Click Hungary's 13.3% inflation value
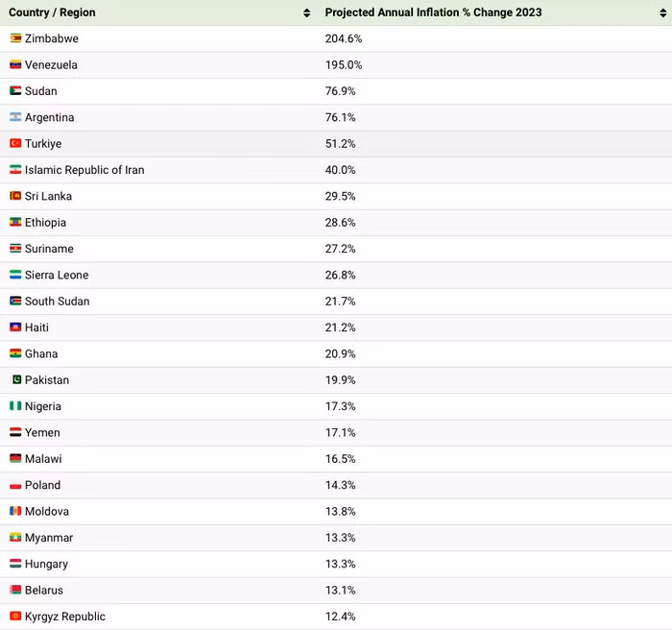This screenshot has height=630, width=672. point(341,564)
